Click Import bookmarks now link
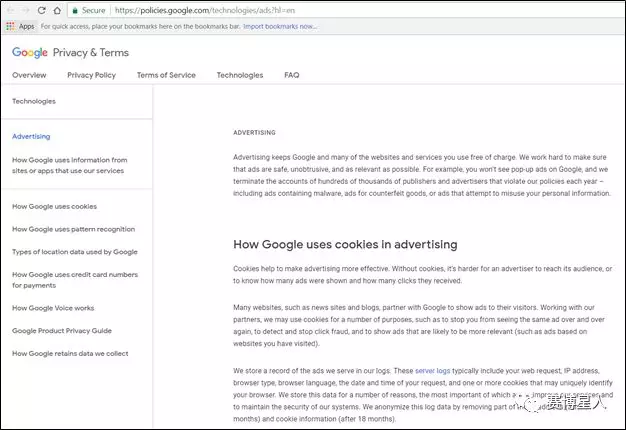This screenshot has height=430, width=626. [x=279, y=26]
